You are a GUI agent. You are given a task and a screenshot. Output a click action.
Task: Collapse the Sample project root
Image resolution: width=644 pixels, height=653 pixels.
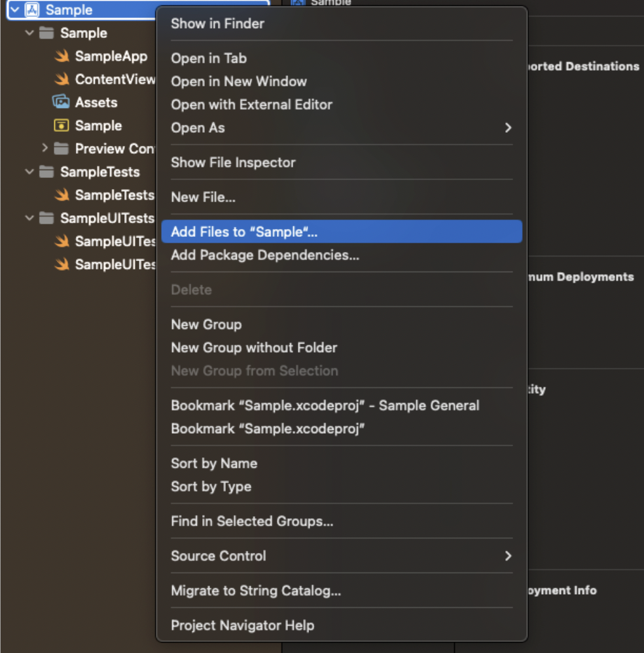click(14, 10)
